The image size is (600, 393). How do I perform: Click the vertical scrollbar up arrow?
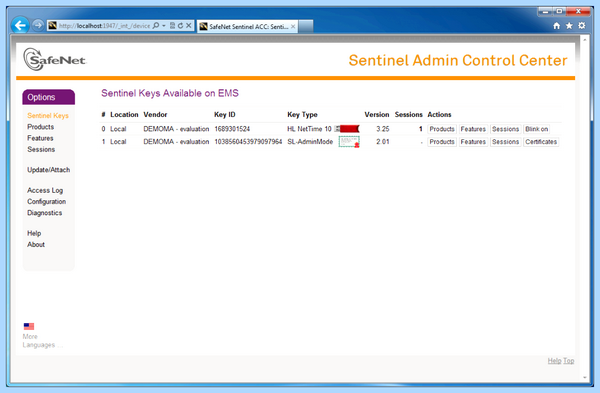tap(584, 39)
